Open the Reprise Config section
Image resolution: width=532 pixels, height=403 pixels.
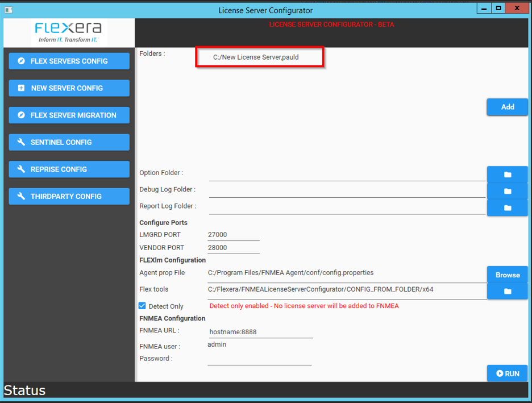69,169
